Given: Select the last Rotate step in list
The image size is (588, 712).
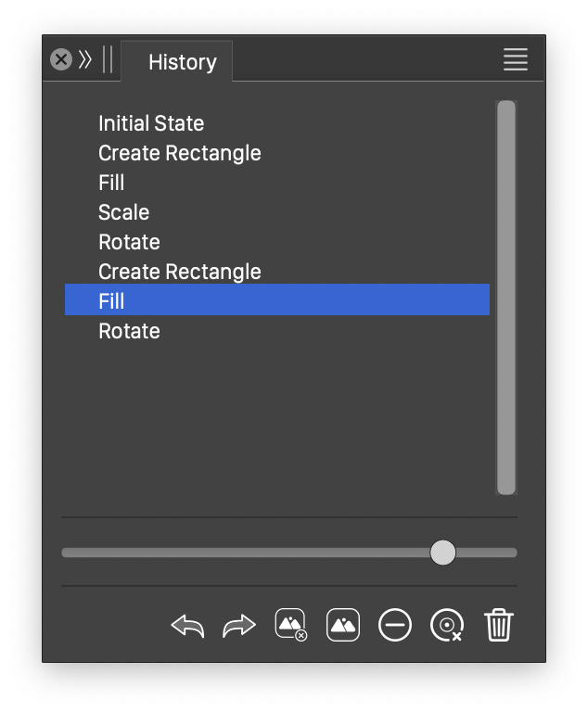Looking at the screenshot, I should click(x=129, y=331).
